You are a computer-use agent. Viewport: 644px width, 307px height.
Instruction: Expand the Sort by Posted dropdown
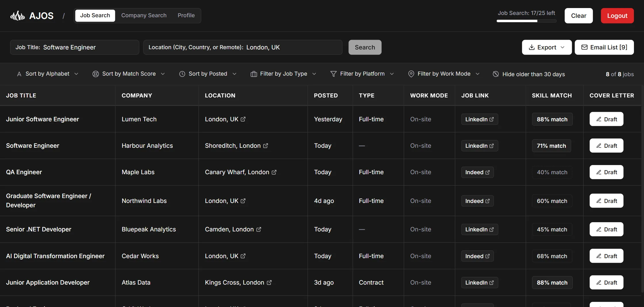point(208,74)
